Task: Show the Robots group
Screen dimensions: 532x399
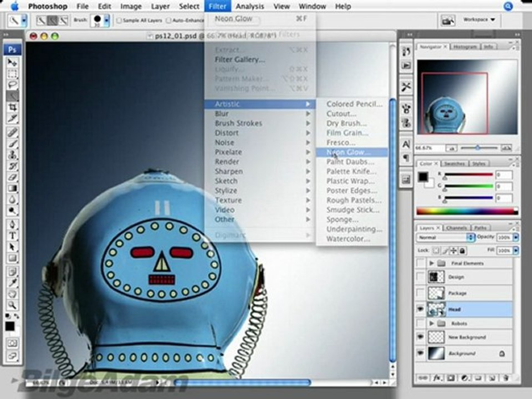Action: coord(421,323)
